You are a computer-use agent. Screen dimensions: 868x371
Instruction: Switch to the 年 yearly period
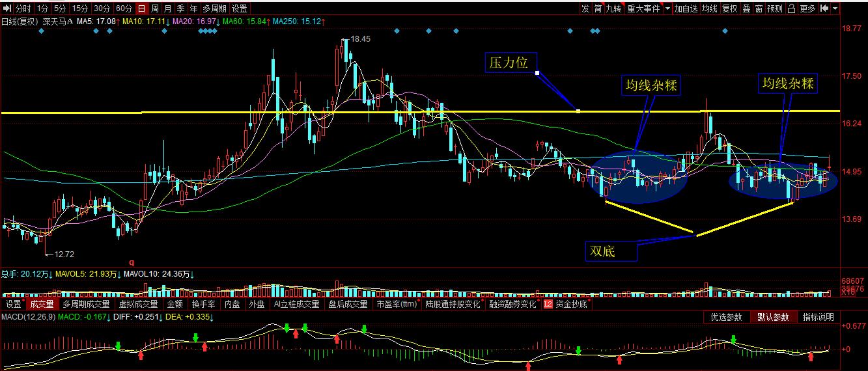tap(194, 8)
